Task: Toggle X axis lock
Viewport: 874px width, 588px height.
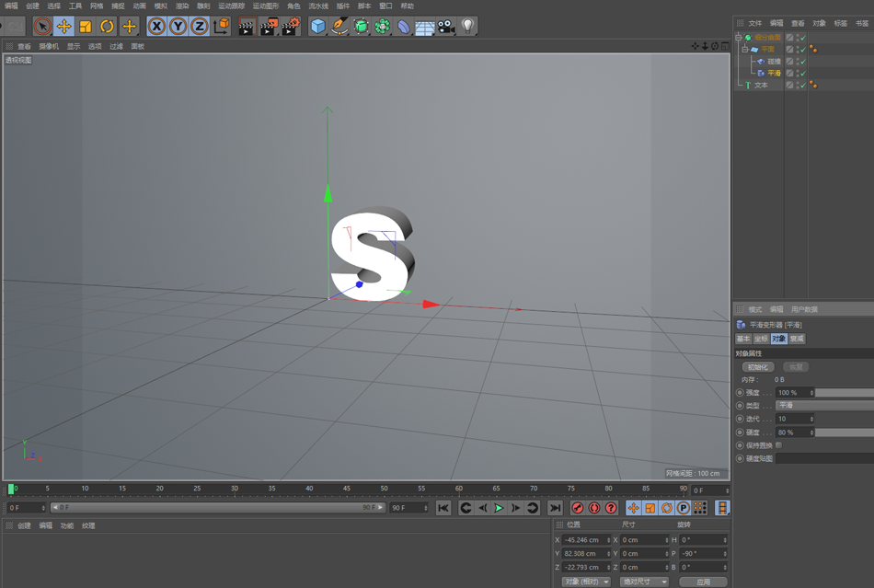Action: click(x=157, y=26)
